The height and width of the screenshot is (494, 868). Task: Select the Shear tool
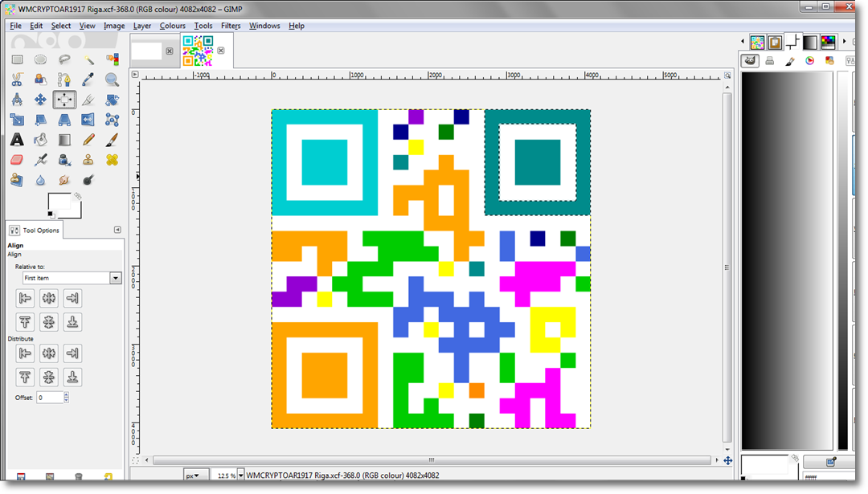coord(40,120)
